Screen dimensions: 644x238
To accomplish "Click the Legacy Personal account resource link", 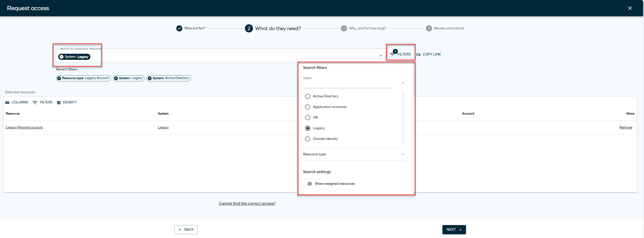I will click(24, 127).
